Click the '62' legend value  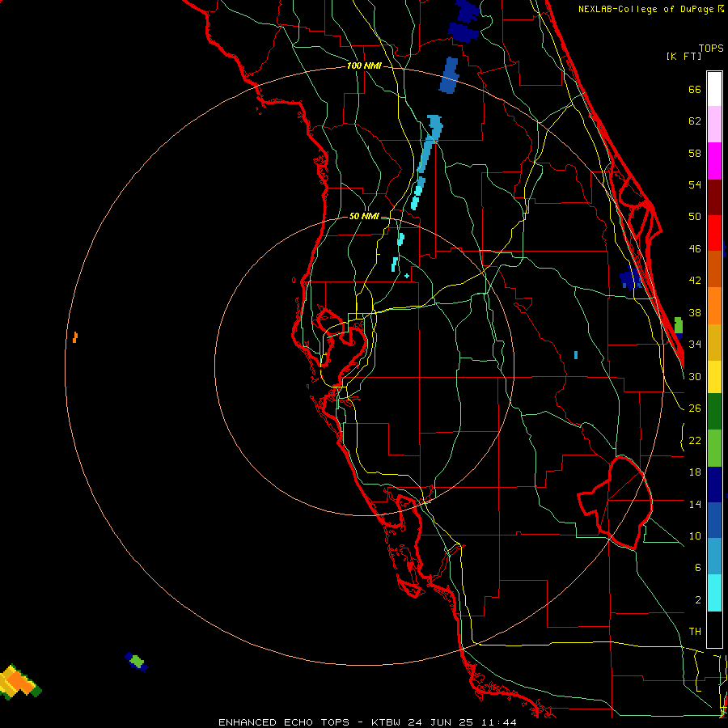point(695,121)
